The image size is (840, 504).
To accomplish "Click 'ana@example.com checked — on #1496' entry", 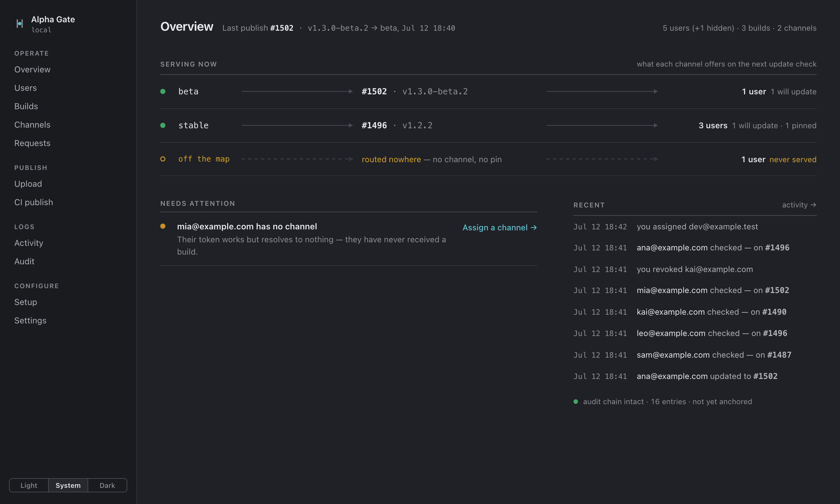I will tap(713, 247).
